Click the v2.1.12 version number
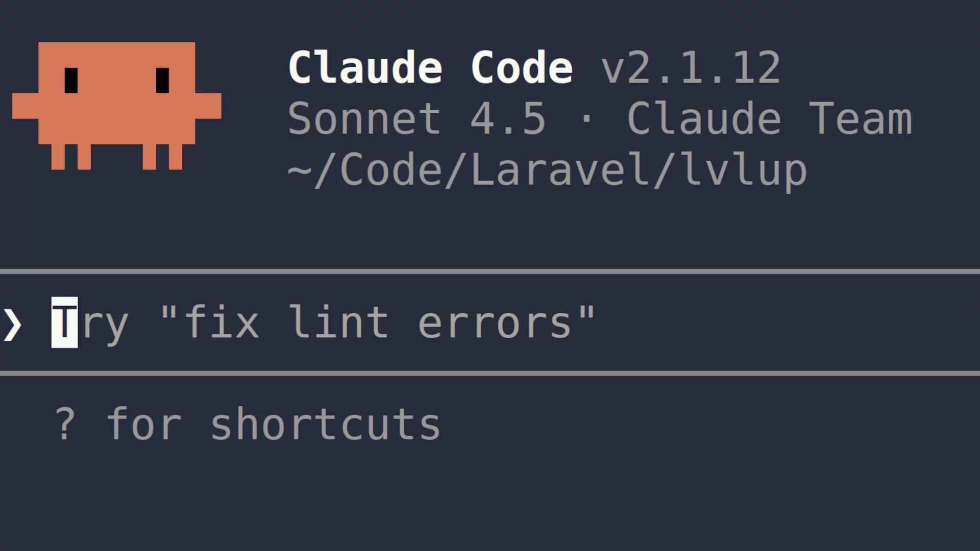The image size is (980, 551). click(x=691, y=68)
